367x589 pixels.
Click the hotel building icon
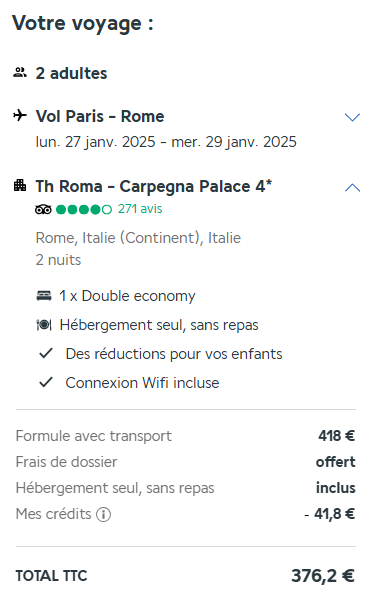click(20, 185)
